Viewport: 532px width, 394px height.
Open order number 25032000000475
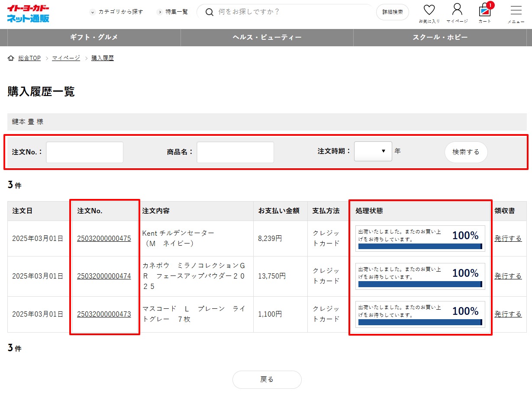click(104, 238)
